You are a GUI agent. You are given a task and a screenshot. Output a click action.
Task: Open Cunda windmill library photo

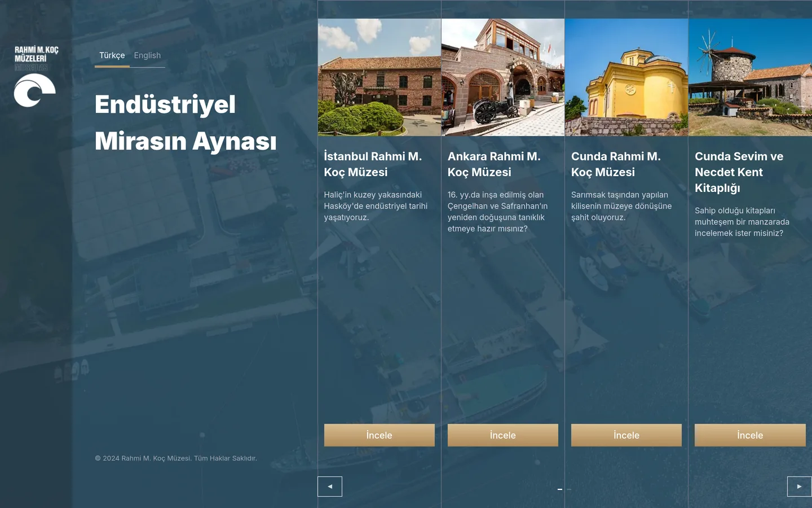751,77
